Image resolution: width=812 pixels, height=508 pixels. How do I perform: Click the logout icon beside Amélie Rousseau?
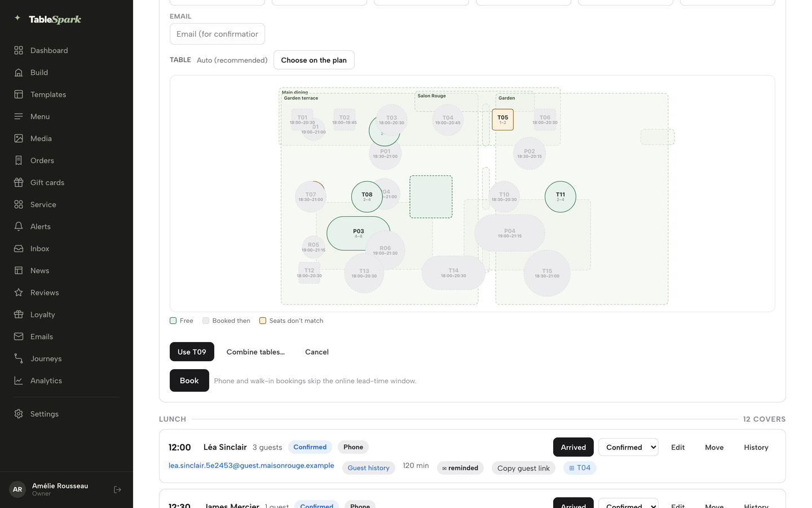pos(117,489)
